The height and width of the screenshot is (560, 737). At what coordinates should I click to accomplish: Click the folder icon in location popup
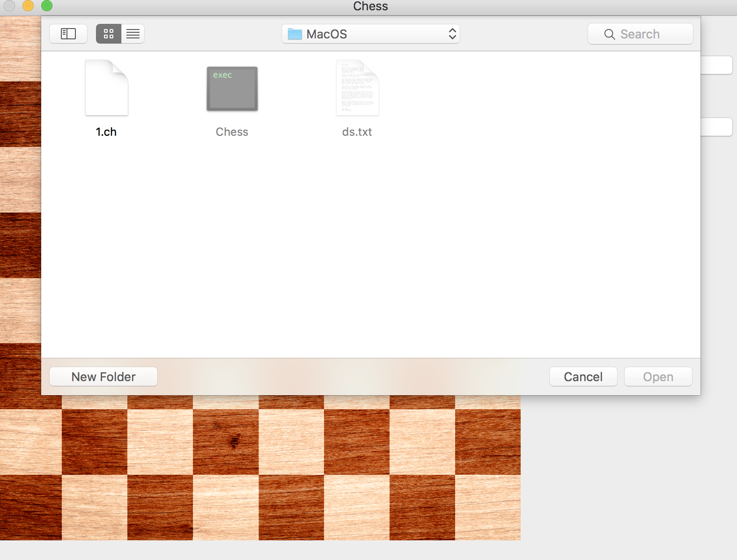tap(295, 34)
